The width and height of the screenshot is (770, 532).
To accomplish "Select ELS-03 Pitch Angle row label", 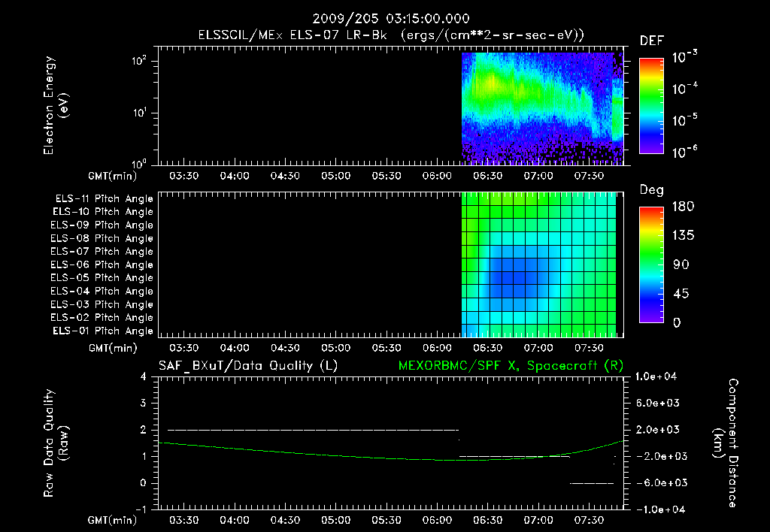I will pos(102,304).
